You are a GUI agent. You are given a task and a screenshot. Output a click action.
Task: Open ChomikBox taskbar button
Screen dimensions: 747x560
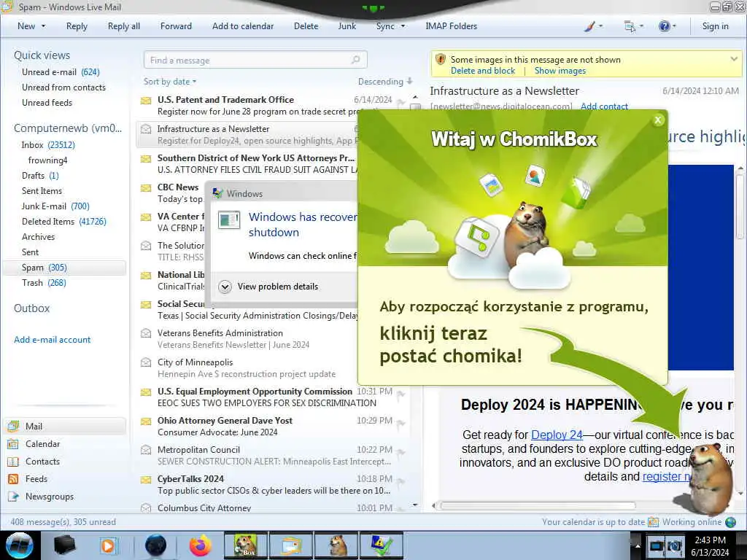(x=245, y=545)
